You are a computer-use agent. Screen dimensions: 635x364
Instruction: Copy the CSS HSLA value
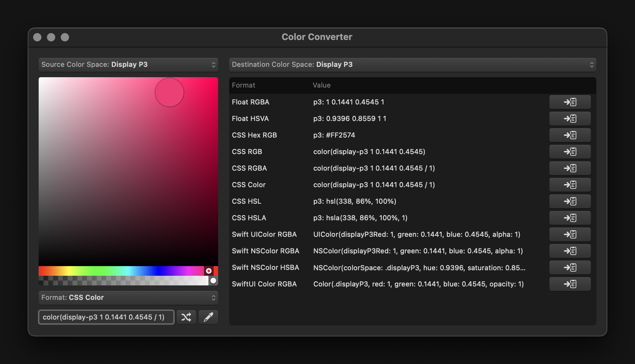tap(570, 218)
